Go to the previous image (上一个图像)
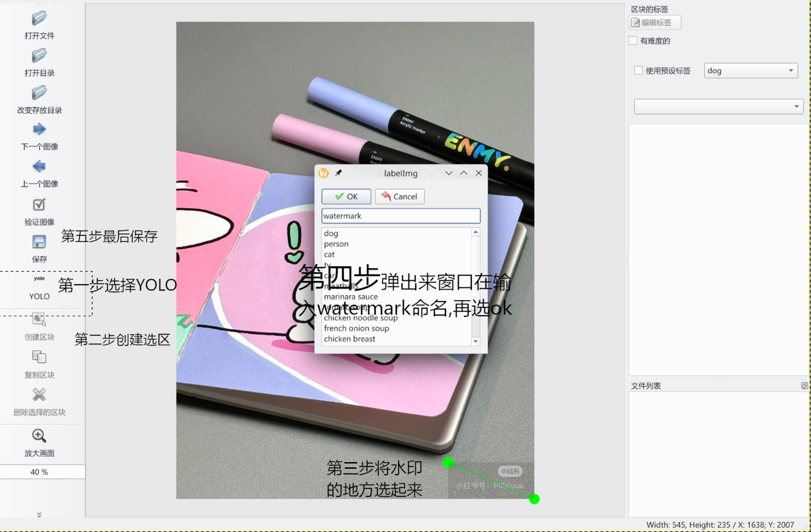 click(x=39, y=166)
